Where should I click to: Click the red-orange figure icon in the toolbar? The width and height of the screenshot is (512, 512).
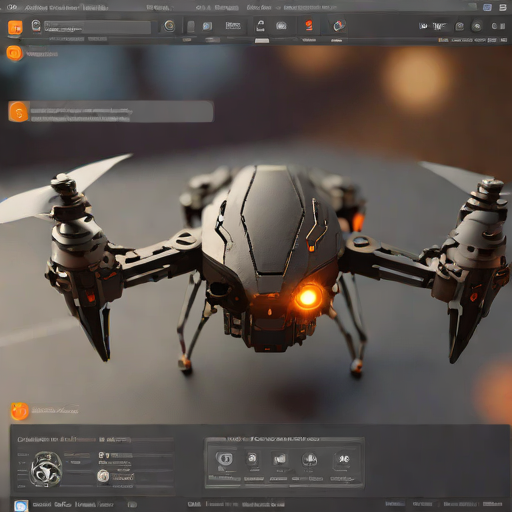coord(309,25)
